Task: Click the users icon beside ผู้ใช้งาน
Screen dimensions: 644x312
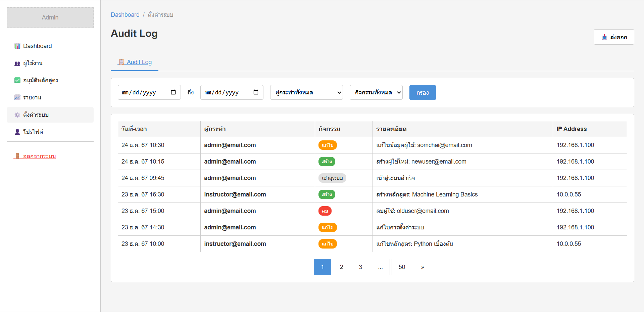Action: pos(17,63)
